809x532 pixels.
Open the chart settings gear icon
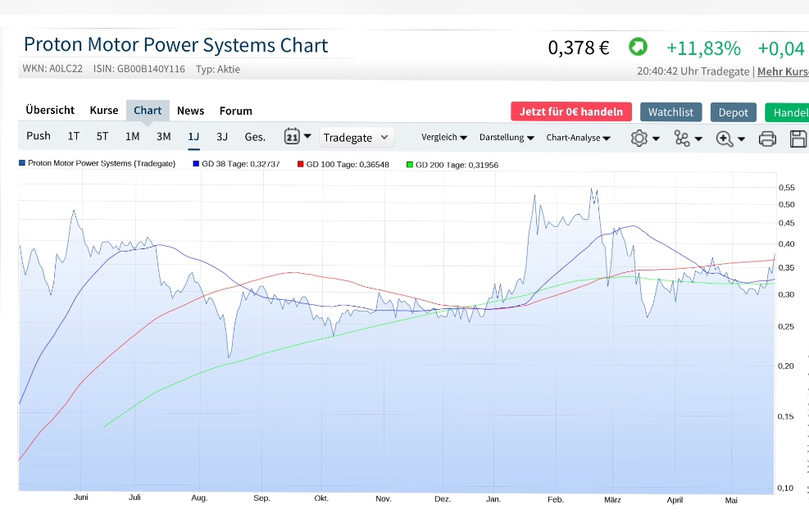coord(639,138)
